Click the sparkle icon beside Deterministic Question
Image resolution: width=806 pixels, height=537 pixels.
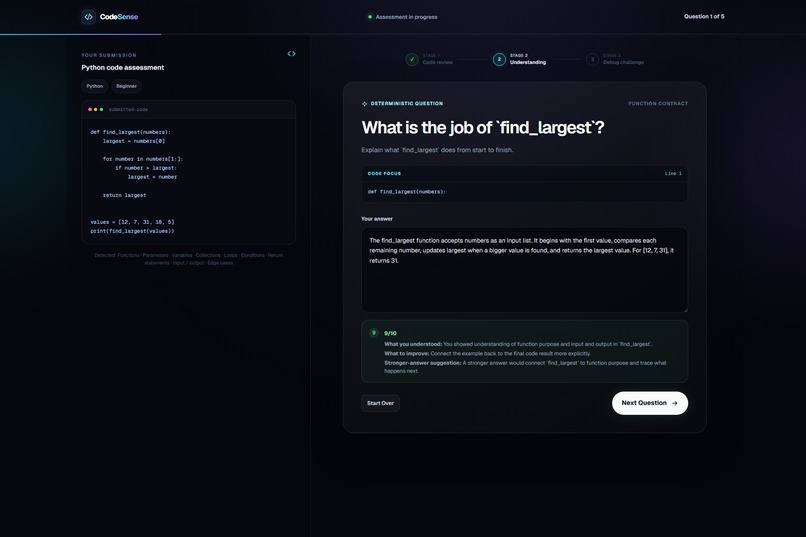click(x=364, y=104)
